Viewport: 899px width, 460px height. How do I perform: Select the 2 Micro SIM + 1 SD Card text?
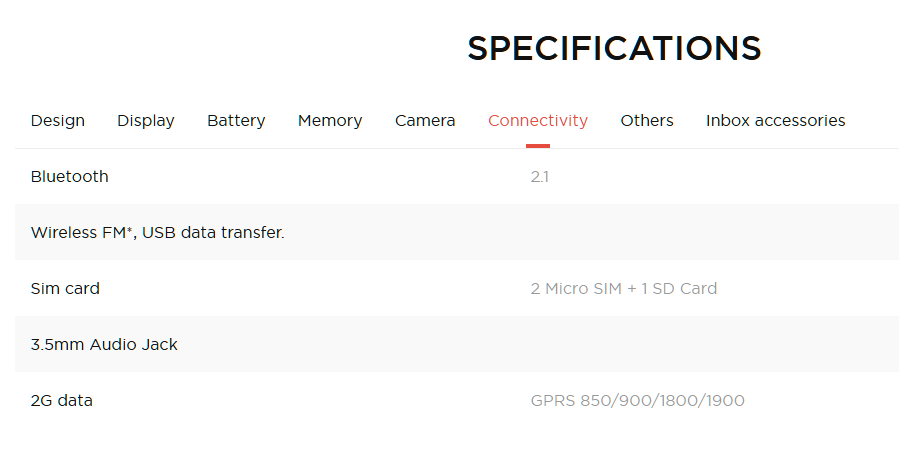624,289
